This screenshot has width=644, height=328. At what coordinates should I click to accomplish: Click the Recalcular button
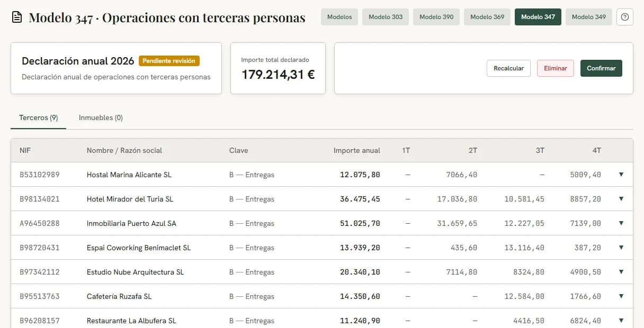point(508,68)
